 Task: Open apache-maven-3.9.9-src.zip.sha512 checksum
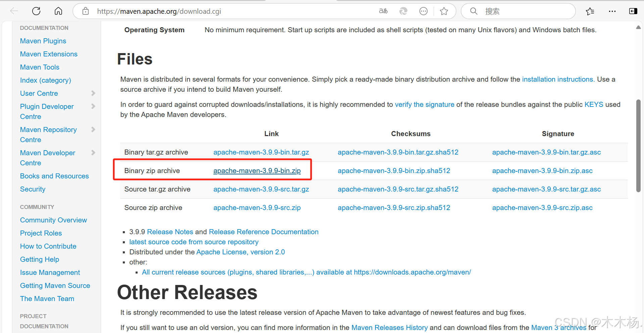click(394, 208)
